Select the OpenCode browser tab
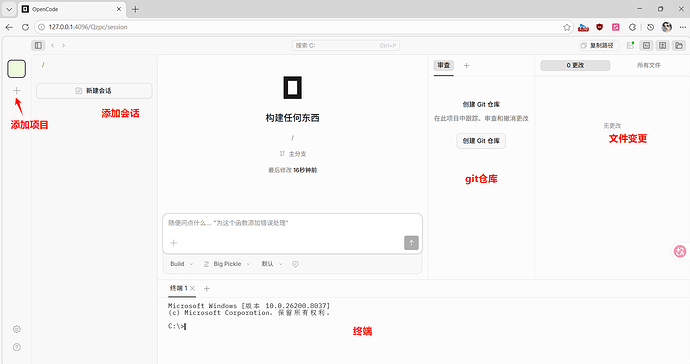690x364 pixels. pyautogui.click(x=72, y=9)
